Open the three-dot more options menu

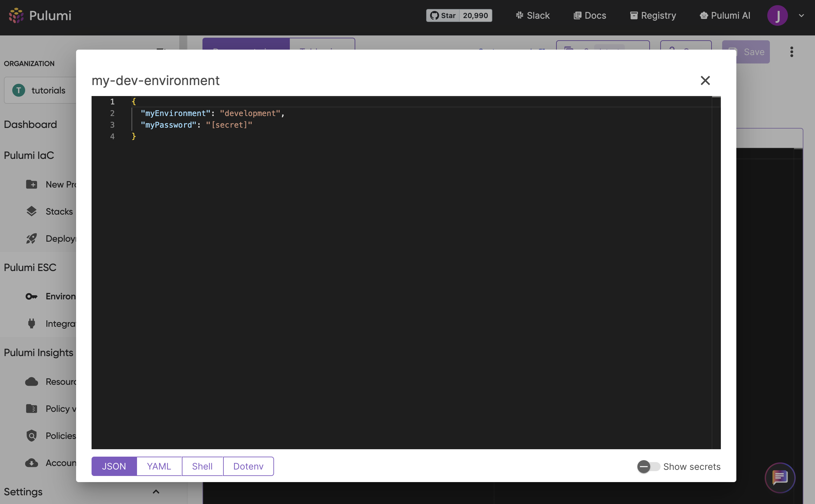click(791, 52)
